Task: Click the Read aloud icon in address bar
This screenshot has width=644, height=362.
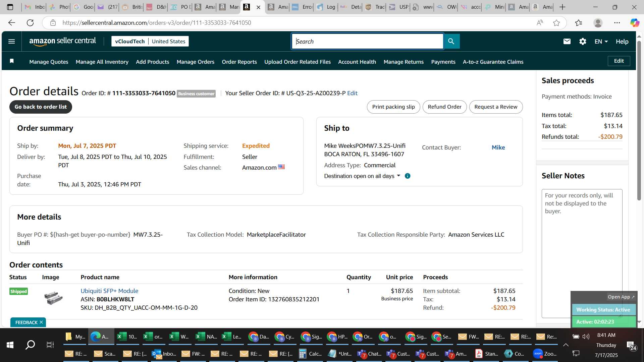Action: click(540, 23)
